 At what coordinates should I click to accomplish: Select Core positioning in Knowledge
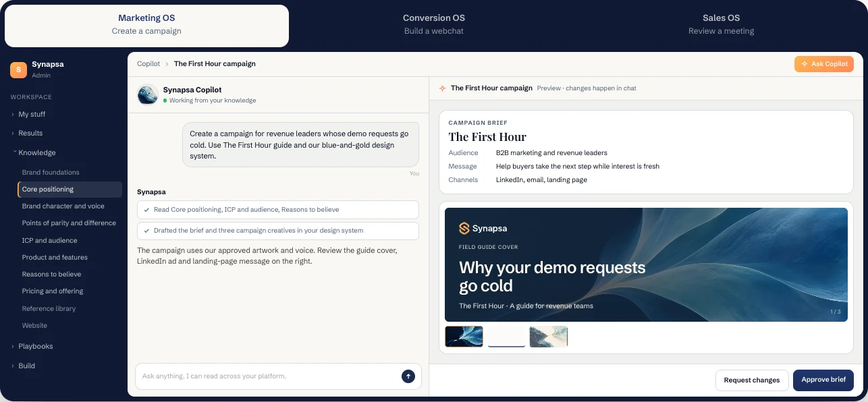(70, 190)
